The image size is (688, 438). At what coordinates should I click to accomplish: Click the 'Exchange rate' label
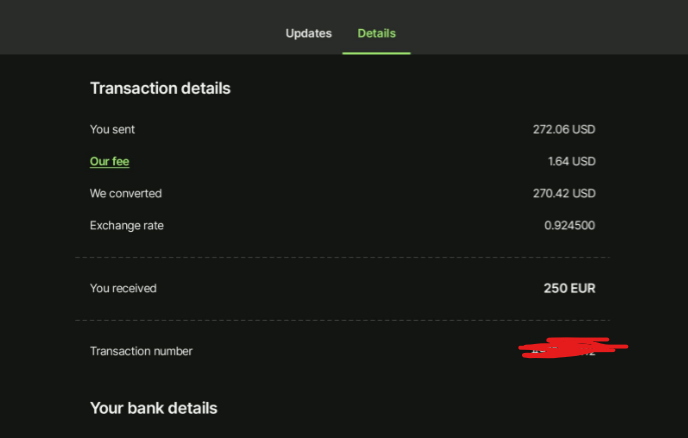tap(127, 225)
